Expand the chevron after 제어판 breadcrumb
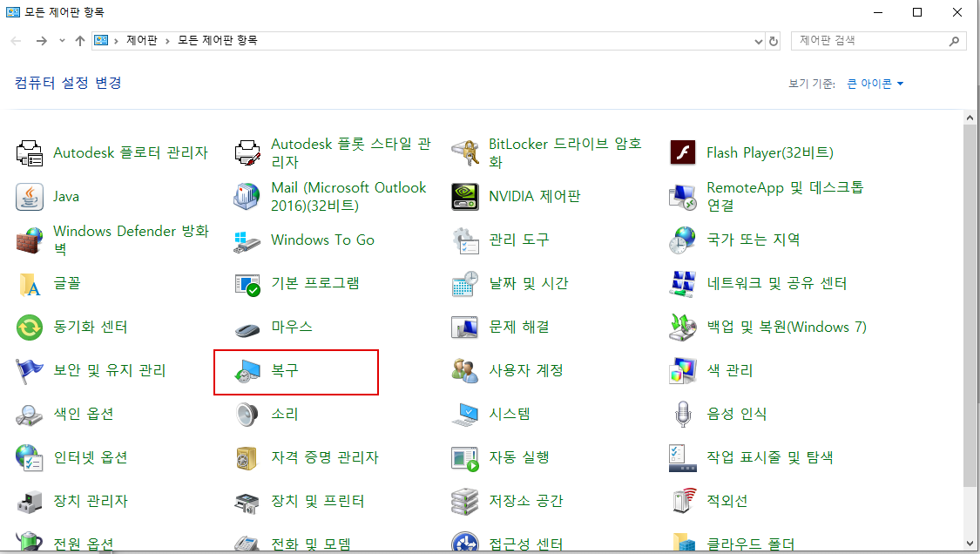 pyautogui.click(x=167, y=41)
